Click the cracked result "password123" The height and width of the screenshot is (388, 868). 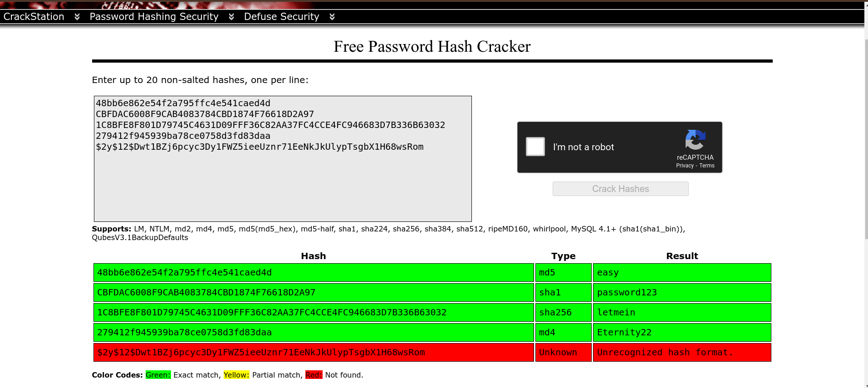pyautogui.click(x=682, y=292)
